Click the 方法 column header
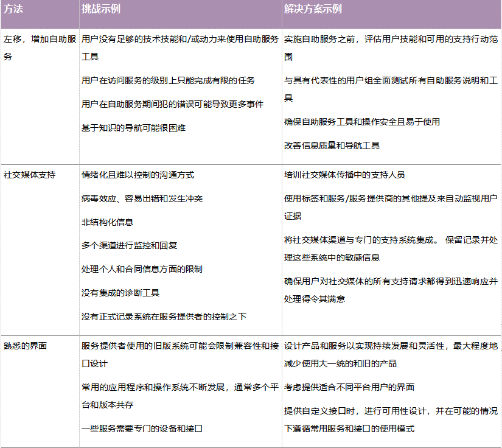The width and height of the screenshot is (502, 448). pos(15,10)
